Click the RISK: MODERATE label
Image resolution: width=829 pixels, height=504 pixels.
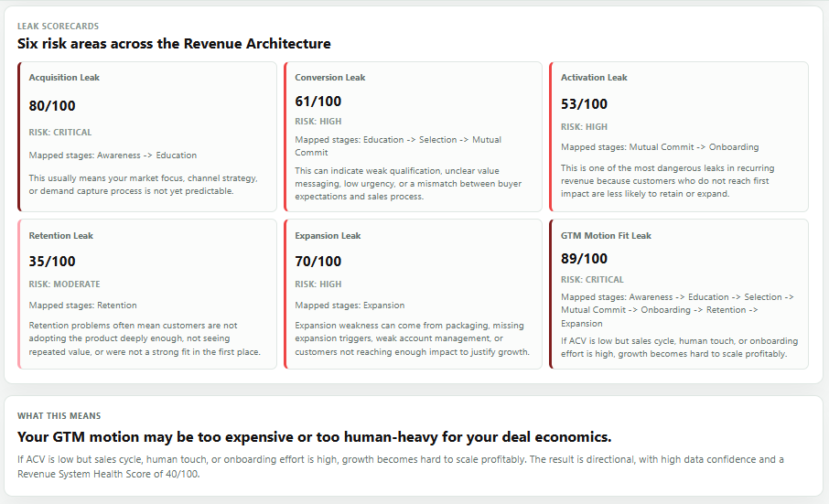tap(64, 284)
